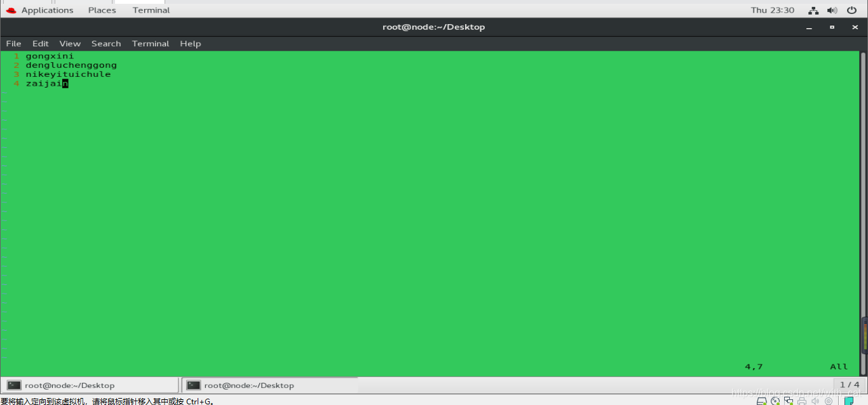Click the root@node:~/Desktop window title bar
This screenshot has width=868, height=405.
pos(433,27)
